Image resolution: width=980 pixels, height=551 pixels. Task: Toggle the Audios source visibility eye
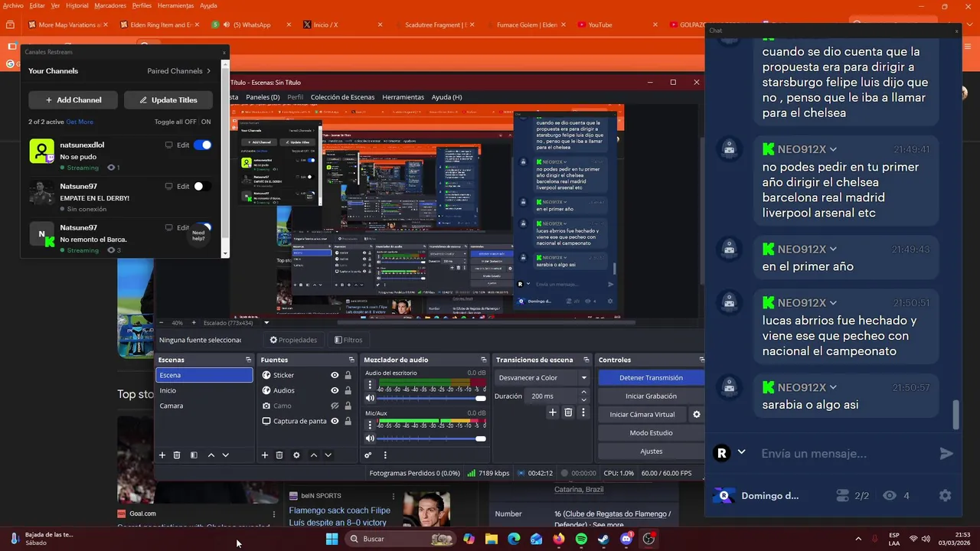tap(335, 390)
